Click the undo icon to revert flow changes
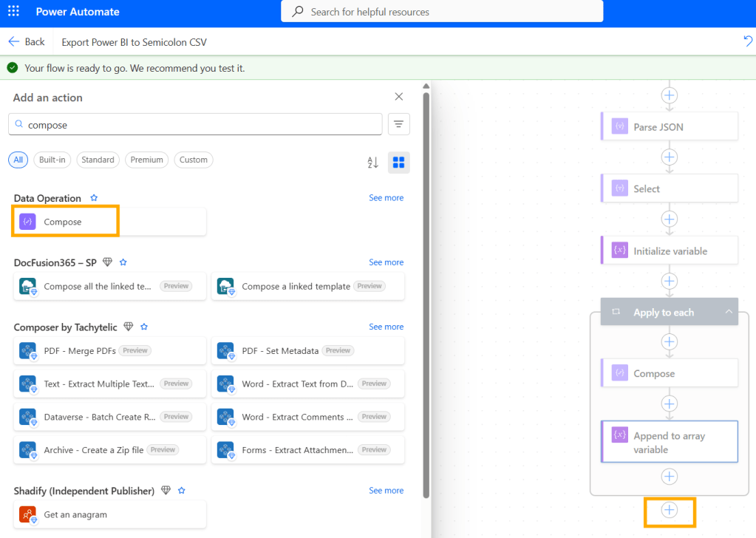 click(x=747, y=41)
